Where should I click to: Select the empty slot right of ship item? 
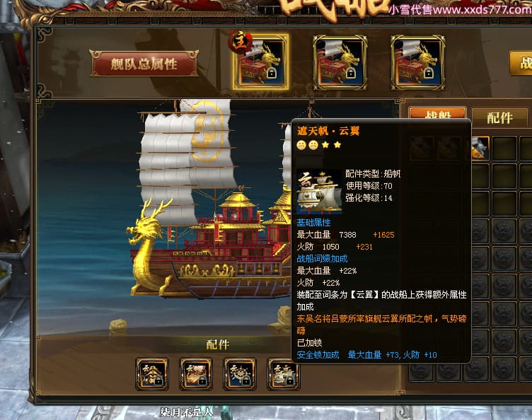(x=504, y=148)
